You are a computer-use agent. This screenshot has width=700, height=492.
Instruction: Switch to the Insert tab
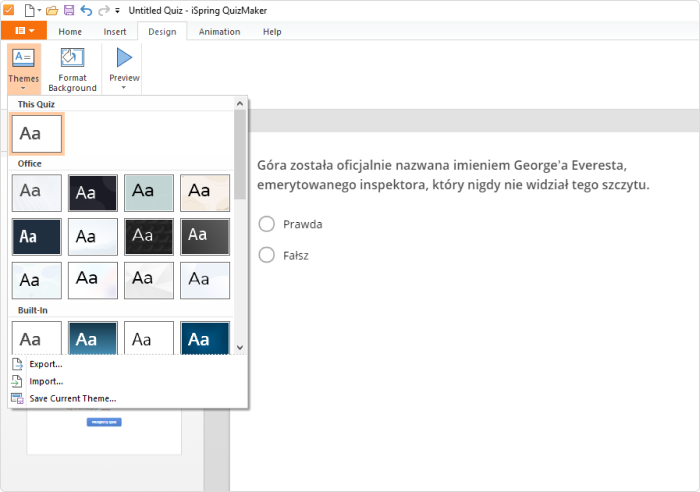tap(115, 32)
